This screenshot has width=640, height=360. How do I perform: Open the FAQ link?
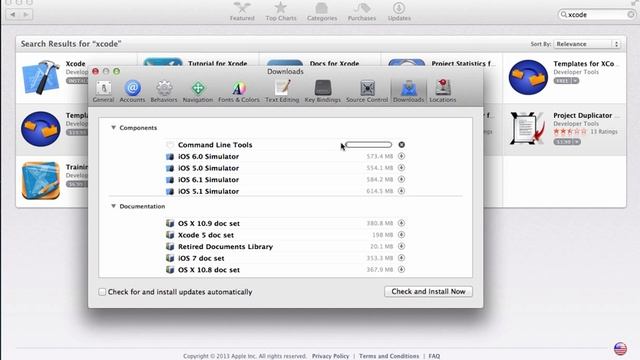pyautogui.click(x=434, y=356)
